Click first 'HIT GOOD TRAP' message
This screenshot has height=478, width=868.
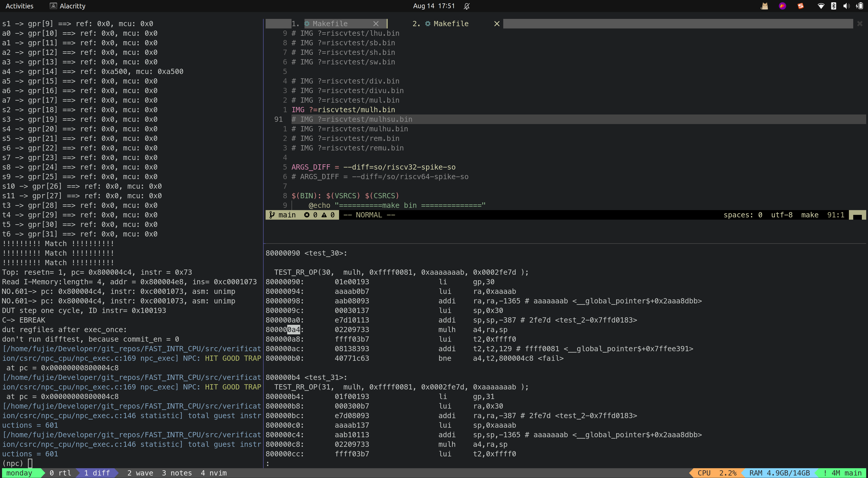tap(233, 358)
